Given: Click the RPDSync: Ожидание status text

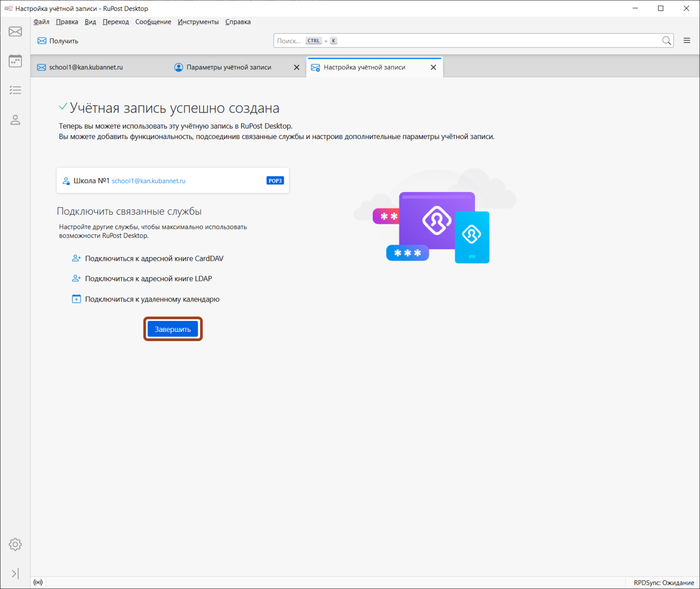Looking at the screenshot, I should (x=664, y=583).
